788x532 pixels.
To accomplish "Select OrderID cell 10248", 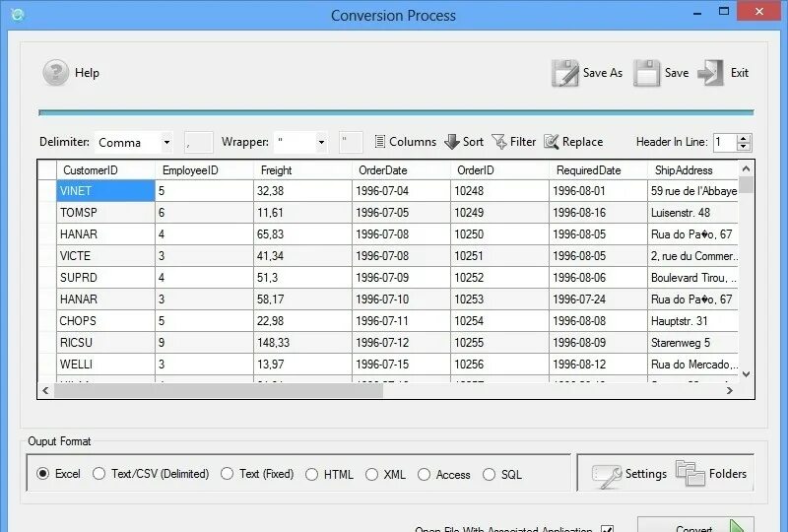I will click(499, 191).
